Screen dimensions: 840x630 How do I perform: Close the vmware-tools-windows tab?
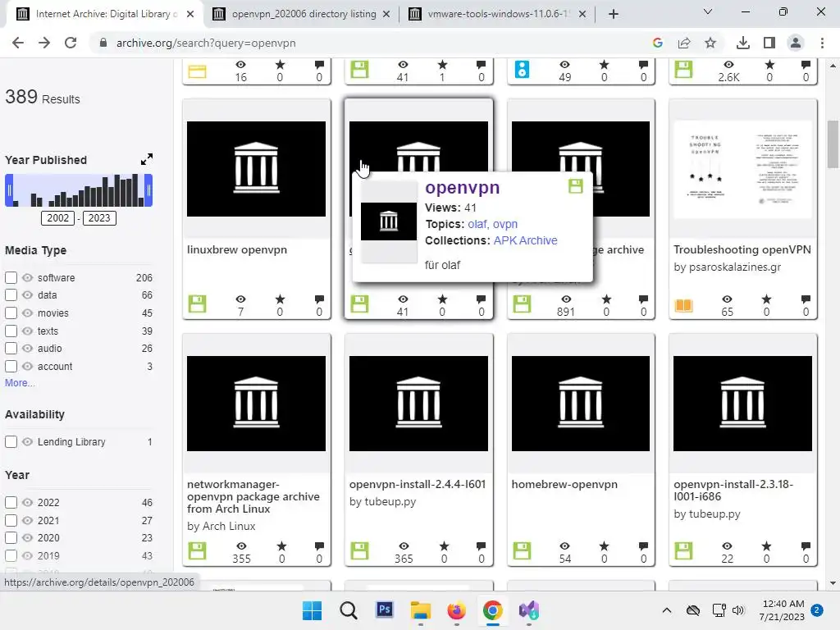[x=582, y=14]
